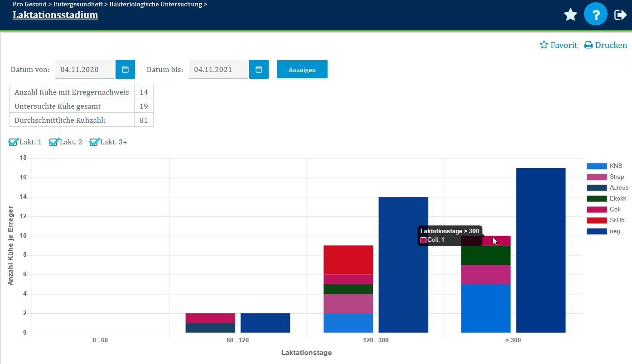The height and width of the screenshot is (364, 632).
Task: Open Bakteriologische Untersuchung breadcrumb
Action: [156, 5]
